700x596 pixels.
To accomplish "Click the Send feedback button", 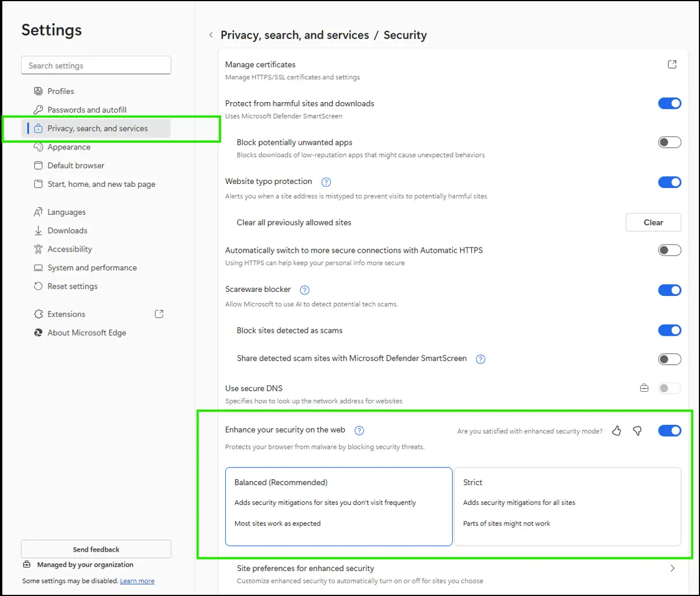I will click(96, 549).
